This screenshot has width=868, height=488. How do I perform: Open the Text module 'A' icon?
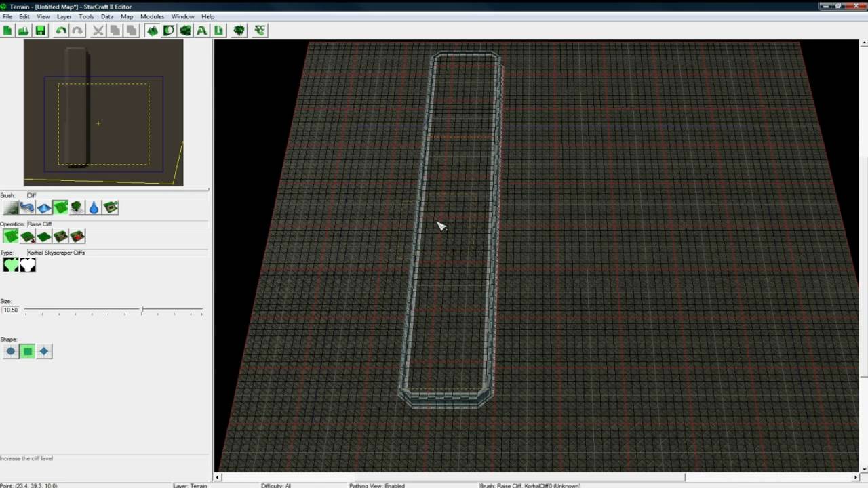click(x=201, y=30)
